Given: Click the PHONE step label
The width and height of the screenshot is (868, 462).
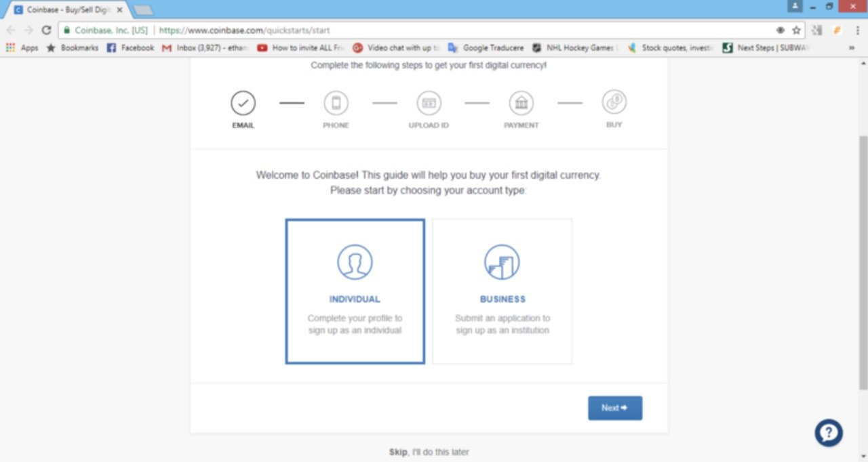Looking at the screenshot, I should (x=336, y=126).
